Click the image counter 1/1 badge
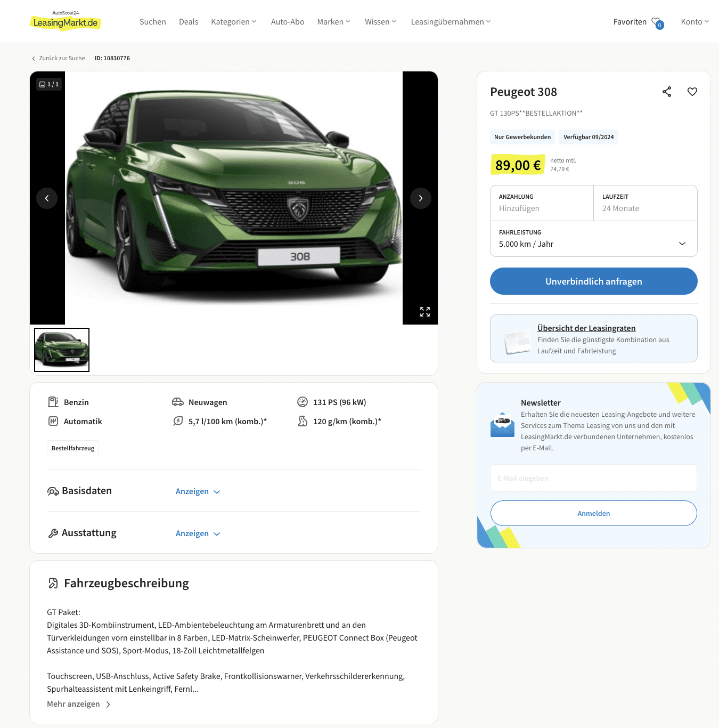 pyautogui.click(x=49, y=84)
